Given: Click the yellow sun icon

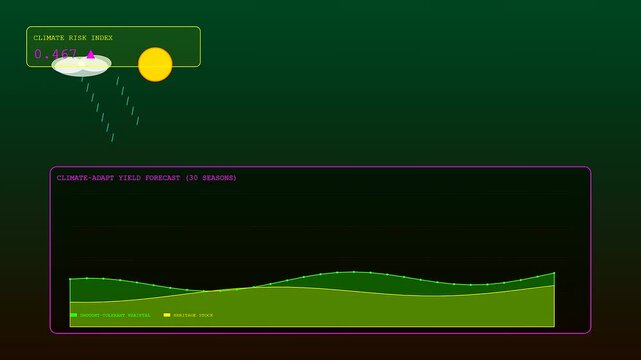Looking at the screenshot, I should (155, 65).
